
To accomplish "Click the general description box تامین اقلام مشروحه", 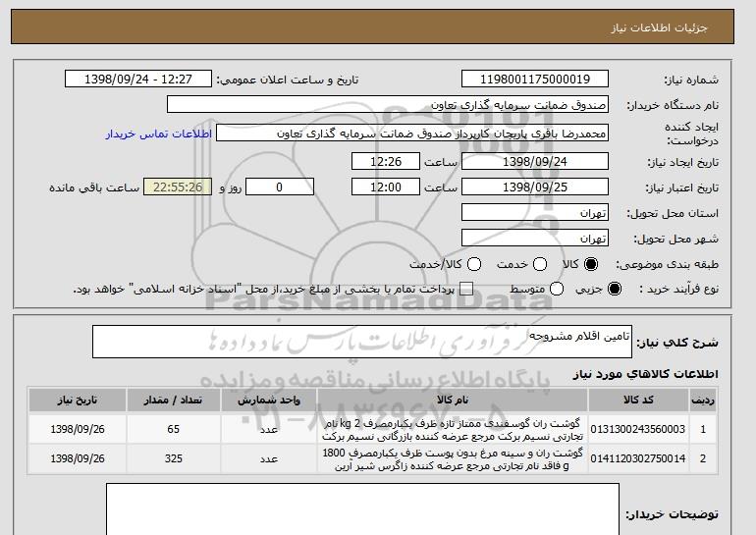I will 362,342.
